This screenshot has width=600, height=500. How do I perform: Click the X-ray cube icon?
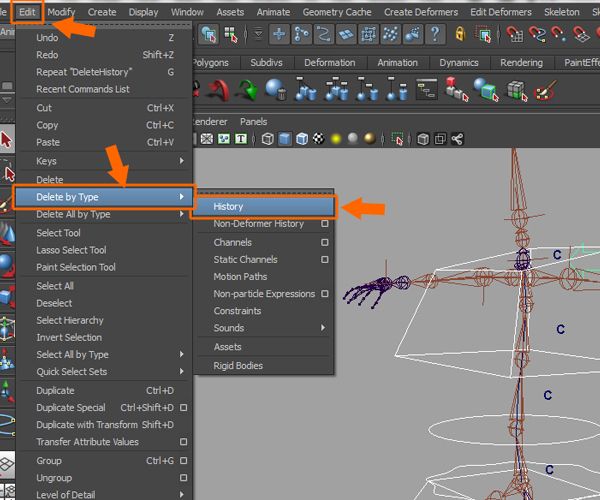click(423, 139)
